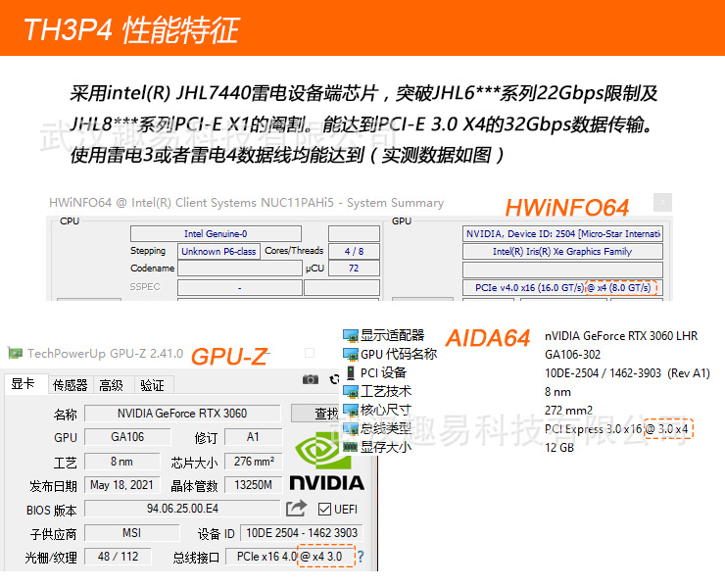This screenshot has height=588, width=725.
Task: Click the PCIe x16 4.0 bus interface field
Action: coord(289,557)
